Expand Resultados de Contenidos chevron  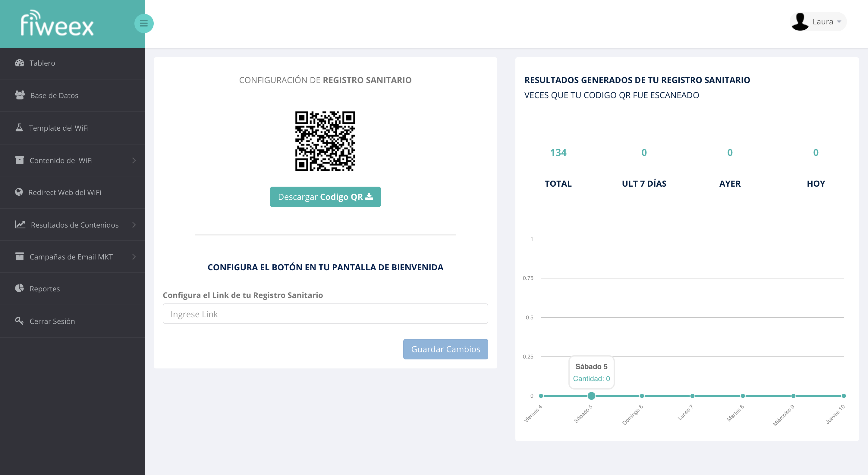134,225
